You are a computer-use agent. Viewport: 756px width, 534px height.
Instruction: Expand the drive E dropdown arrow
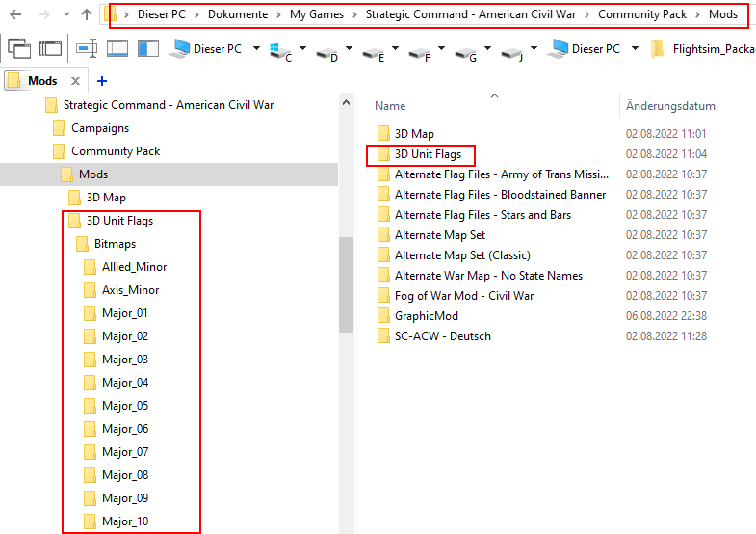click(395, 48)
